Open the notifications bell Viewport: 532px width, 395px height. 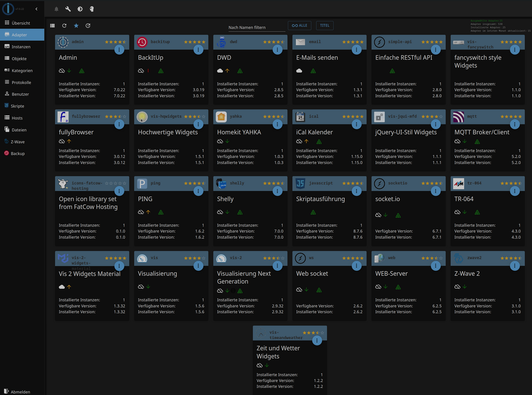[56, 9]
